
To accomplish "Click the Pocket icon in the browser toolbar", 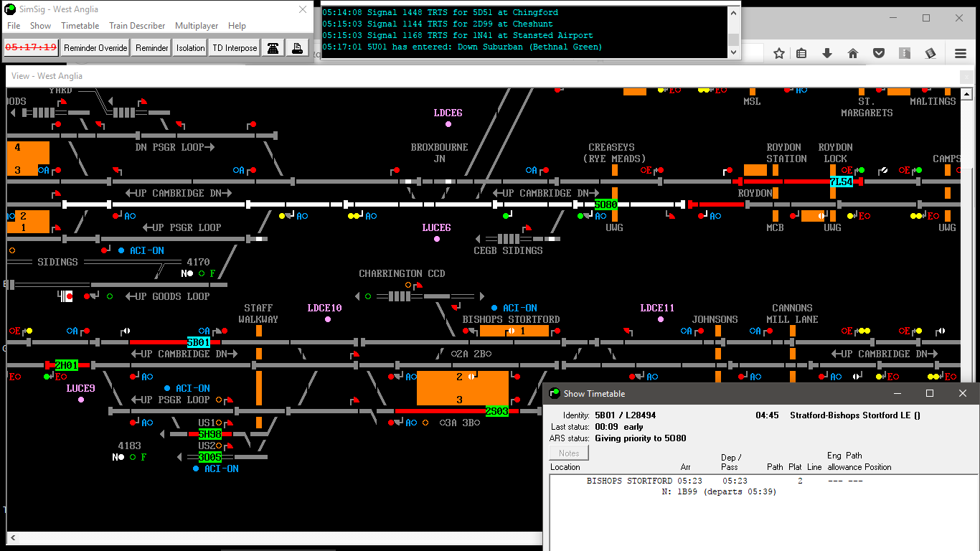I will pos(878,53).
